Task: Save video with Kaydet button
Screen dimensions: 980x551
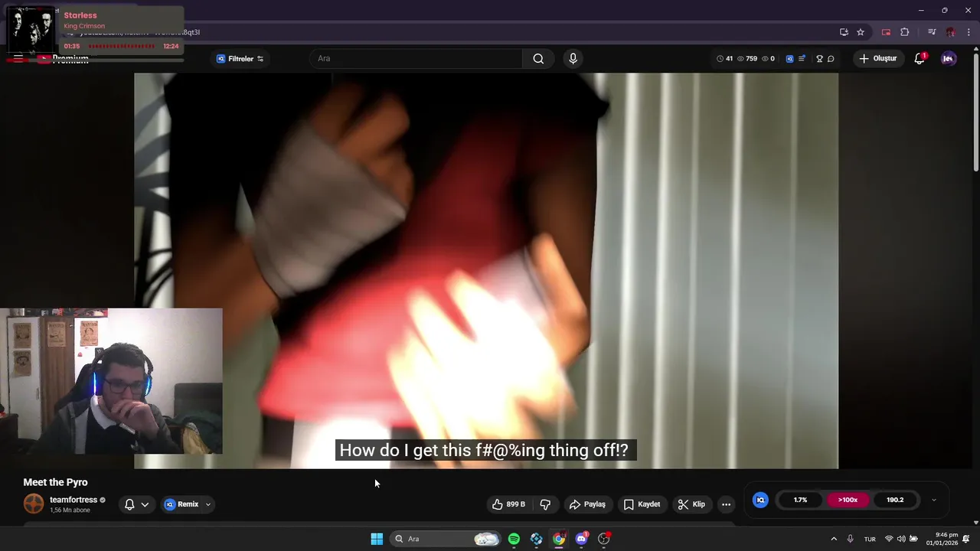Action: point(642,504)
